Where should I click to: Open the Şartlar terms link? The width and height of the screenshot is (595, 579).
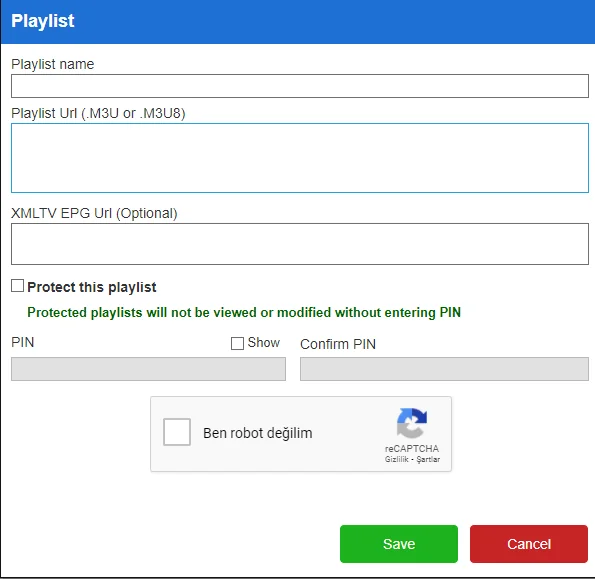point(428,459)
